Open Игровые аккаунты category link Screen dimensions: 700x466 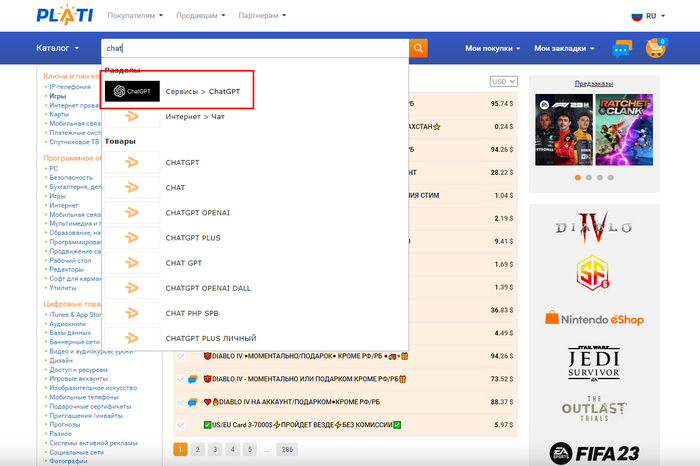79,379
